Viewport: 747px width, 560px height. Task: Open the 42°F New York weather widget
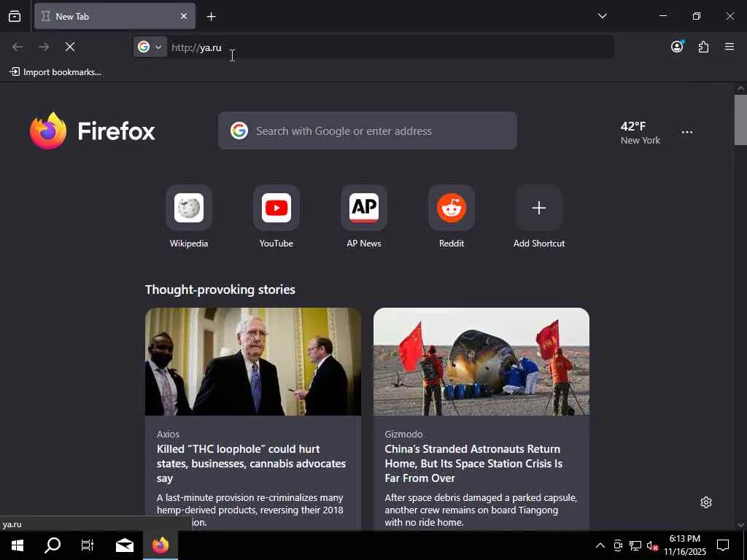[x=640, y=133]
